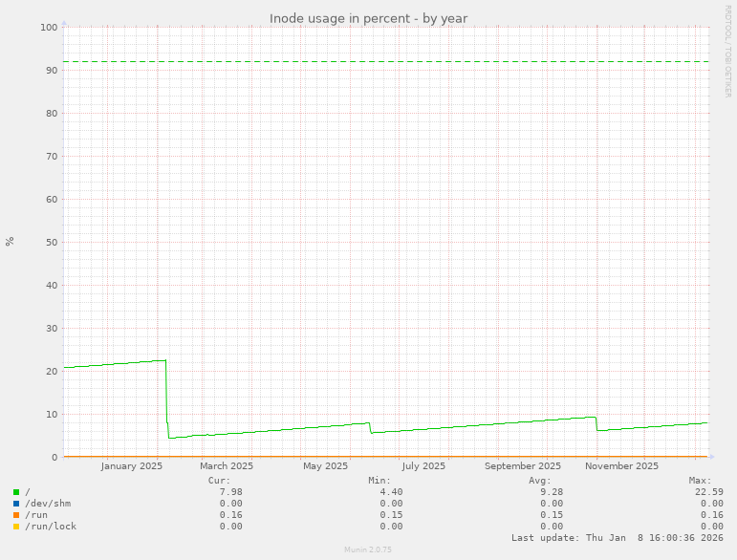Click the graph title 'Inode usage in percent - by year'
The image size is (737, 560).
coord(369,19)
